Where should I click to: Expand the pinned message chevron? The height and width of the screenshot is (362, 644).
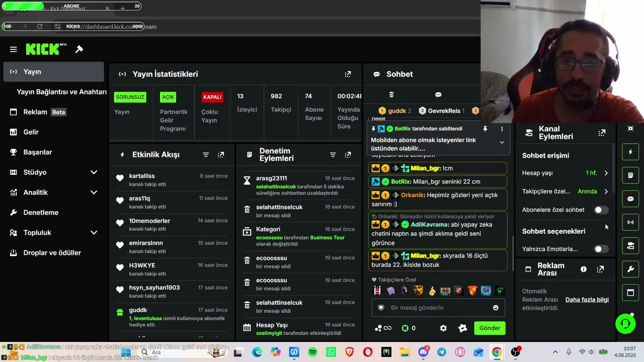click(x=502, y=142)
